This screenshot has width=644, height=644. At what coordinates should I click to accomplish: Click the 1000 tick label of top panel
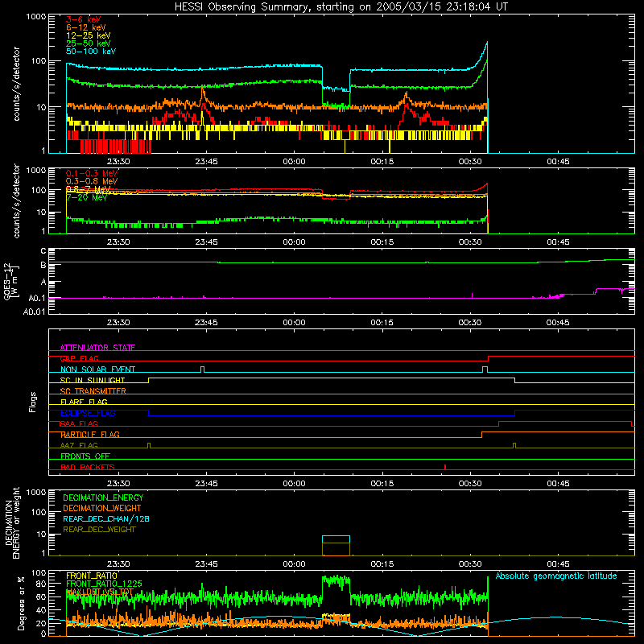pyautogui.click(x=35, y=17)
